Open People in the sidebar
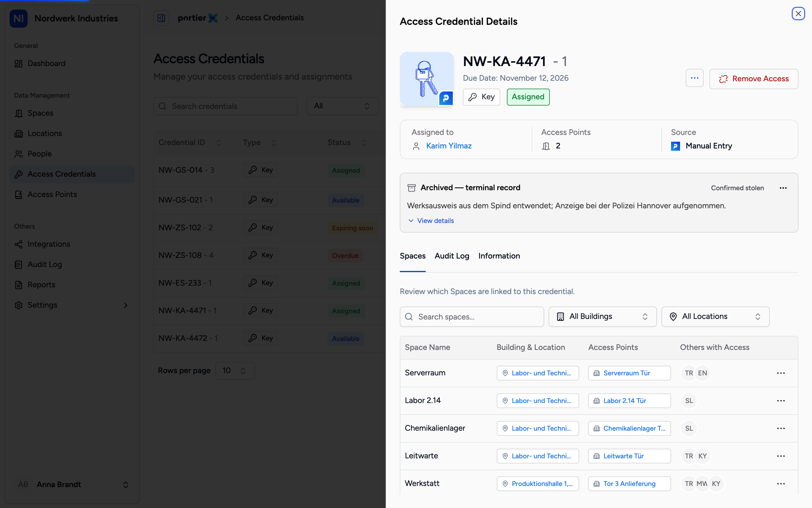 pyautogui.click(x=72, y=154)
